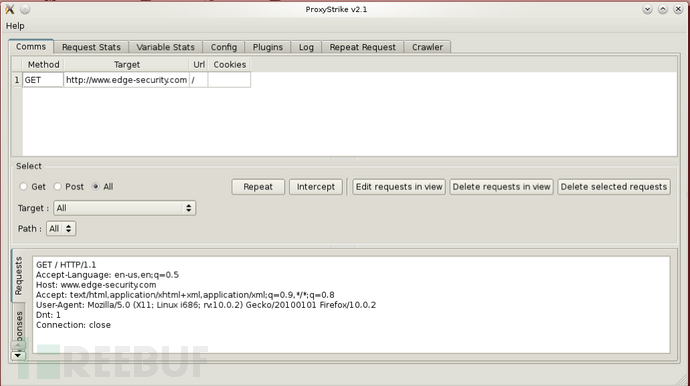
Task: Select the All radio button
Action: click(x=95, y=187)
